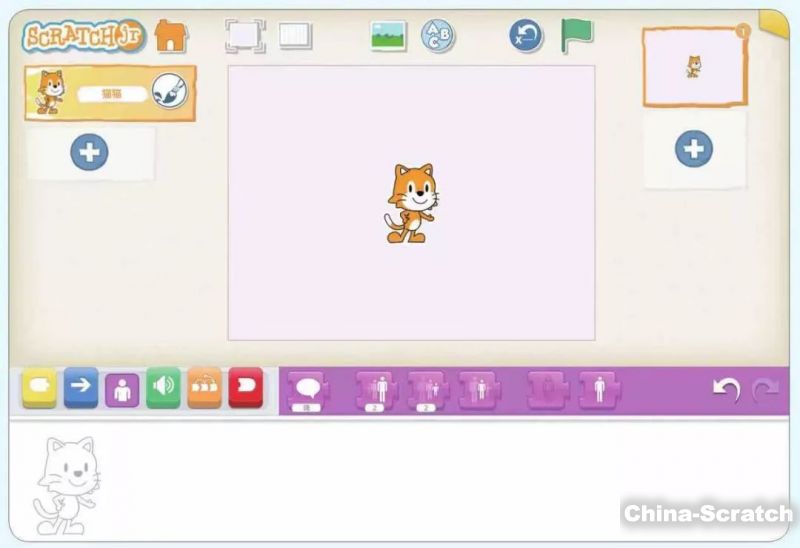Add text to the stage
Image resolution: width=800 pixels, height=548 pixels.
[437, 36]
